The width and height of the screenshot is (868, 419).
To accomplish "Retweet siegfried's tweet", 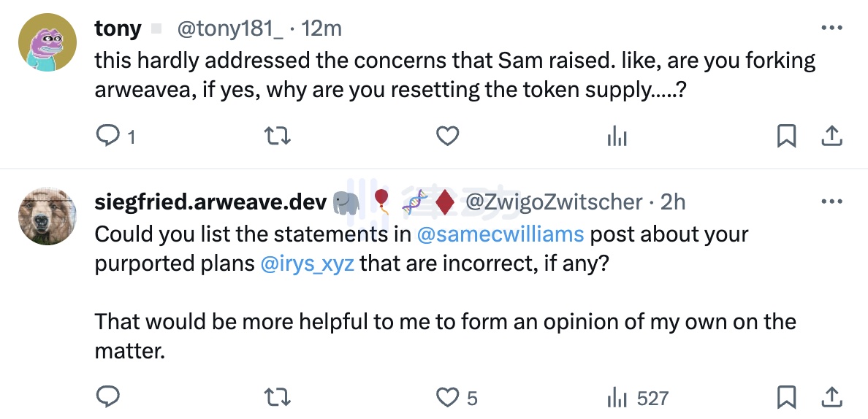I will coord(276,397).
